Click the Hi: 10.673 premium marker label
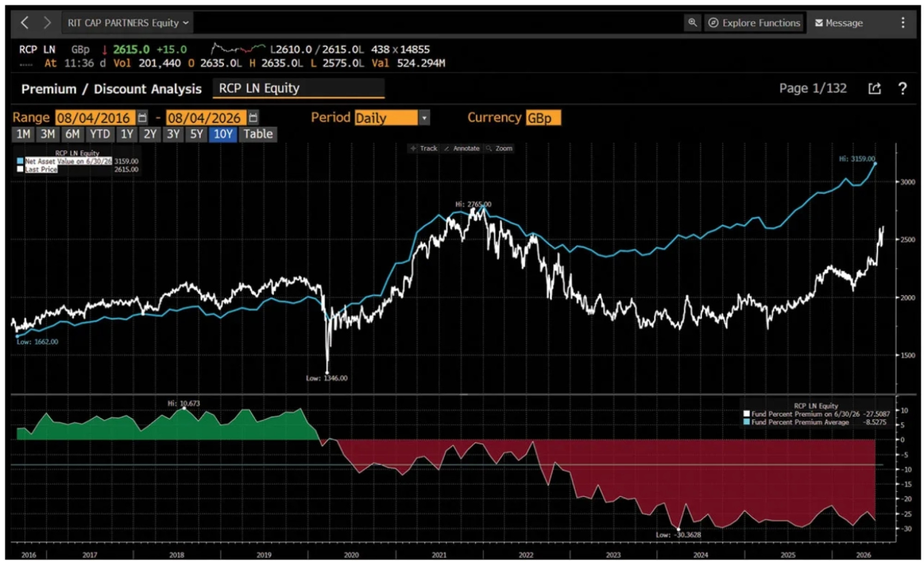The width and height of the screenshot is (924, 562). tap(184, 403)
